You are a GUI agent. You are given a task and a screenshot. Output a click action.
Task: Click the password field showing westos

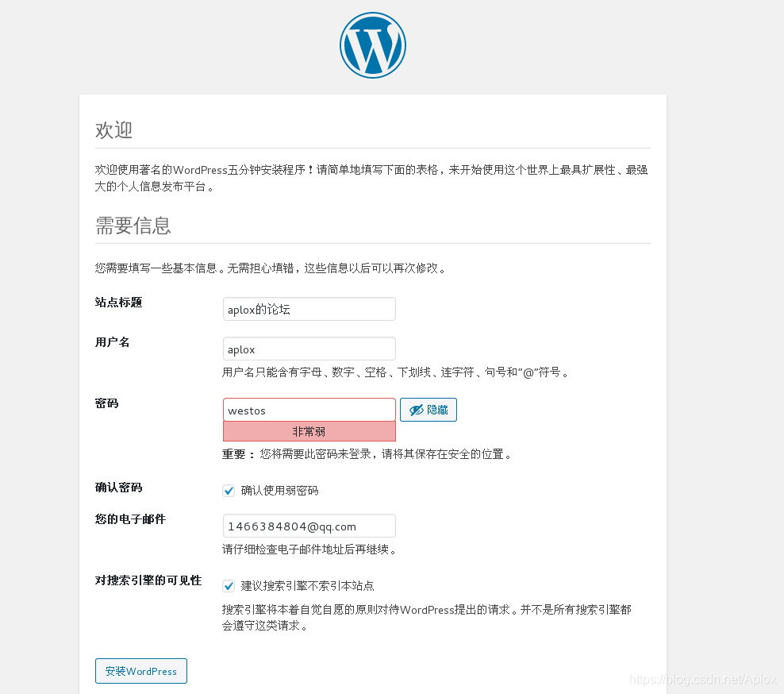tap(309, 410)
